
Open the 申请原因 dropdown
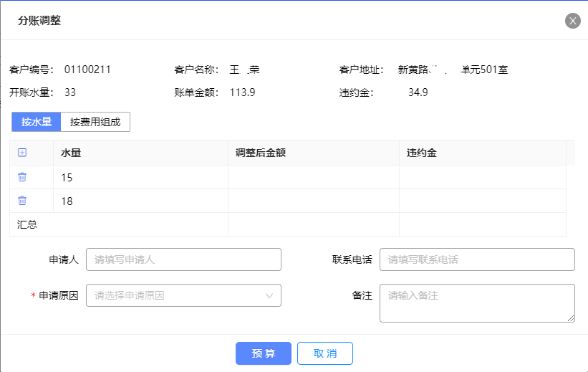point(183,295)
